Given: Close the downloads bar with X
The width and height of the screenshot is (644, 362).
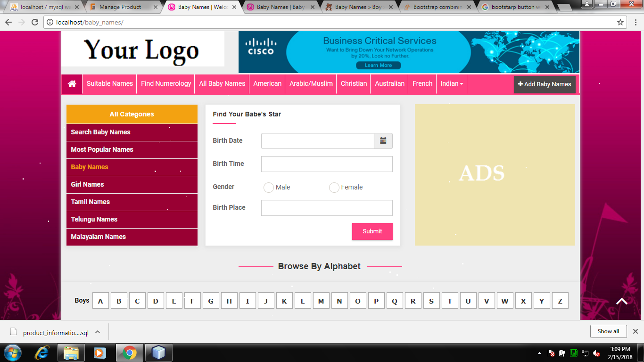Looking at the screenshot, I should click(635, 331).
